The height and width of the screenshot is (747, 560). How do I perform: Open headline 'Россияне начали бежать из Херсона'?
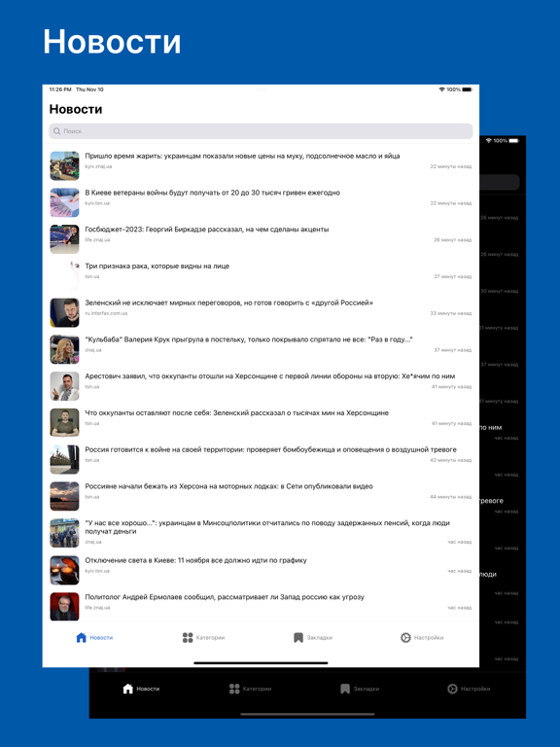coord(228,486)
